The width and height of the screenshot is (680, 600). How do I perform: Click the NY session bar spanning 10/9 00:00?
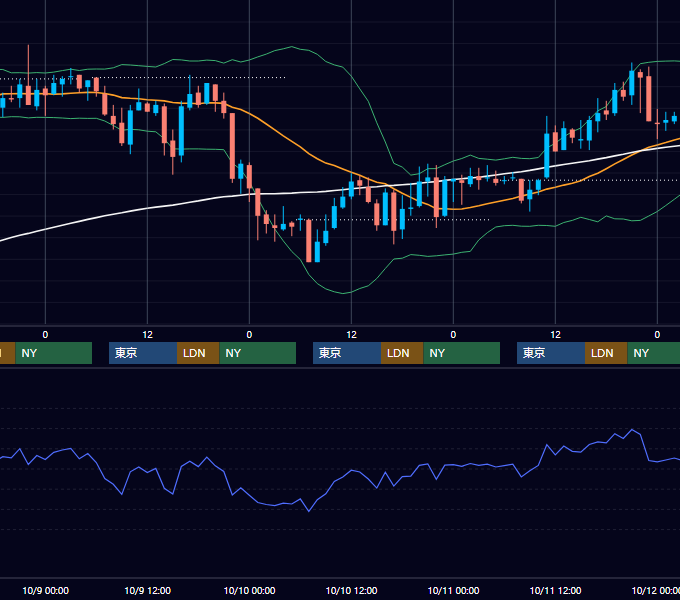(54, 353)
